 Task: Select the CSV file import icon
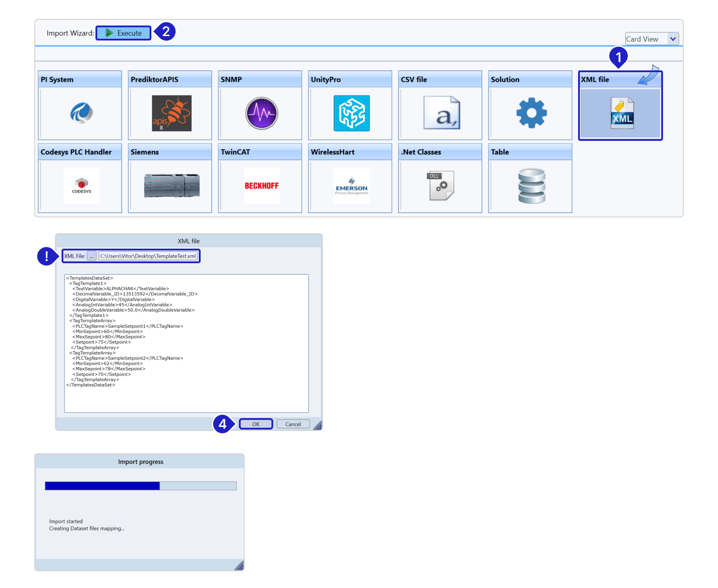point(442,113)
